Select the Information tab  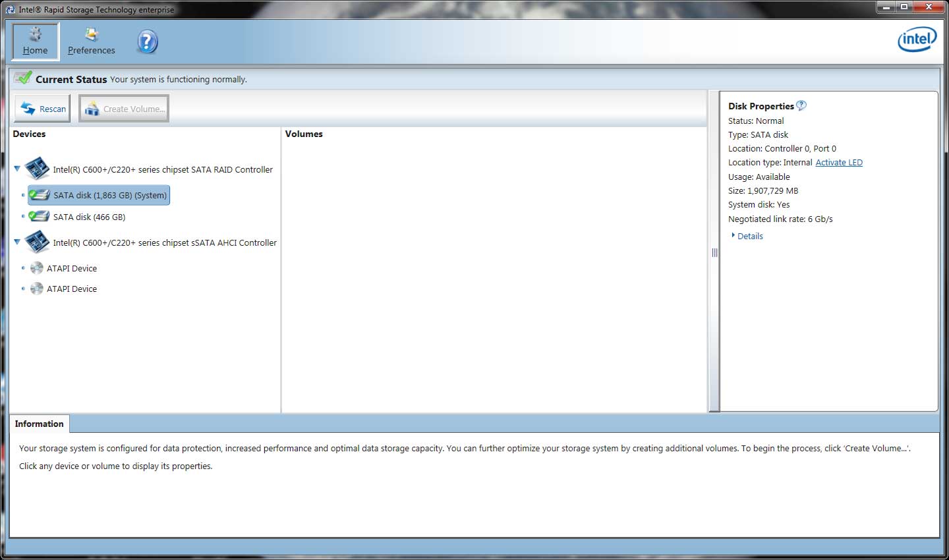[40, 424]
